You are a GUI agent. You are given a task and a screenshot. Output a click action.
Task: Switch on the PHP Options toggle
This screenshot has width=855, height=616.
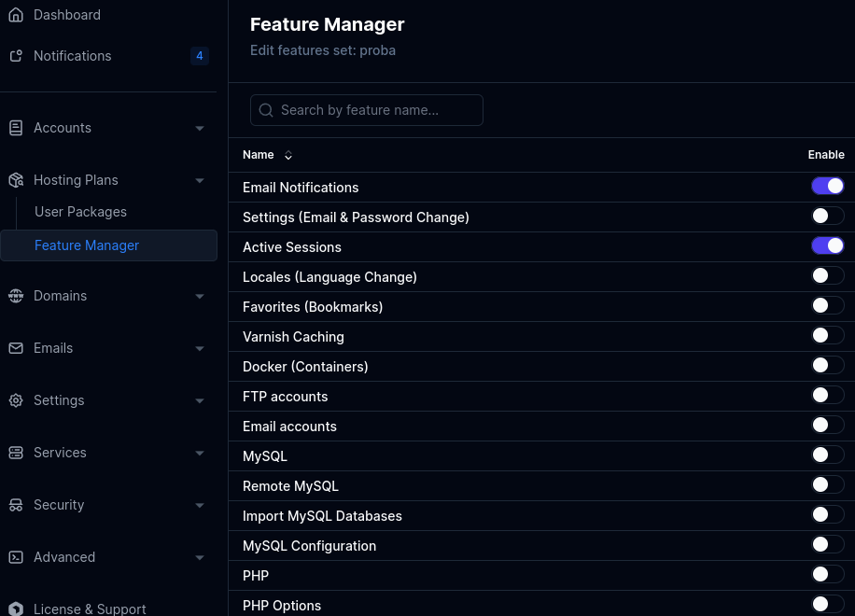pos(827,604)
